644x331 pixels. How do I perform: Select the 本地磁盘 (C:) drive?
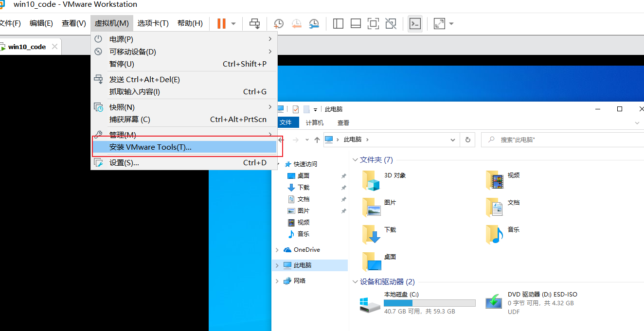click(417, 302)
